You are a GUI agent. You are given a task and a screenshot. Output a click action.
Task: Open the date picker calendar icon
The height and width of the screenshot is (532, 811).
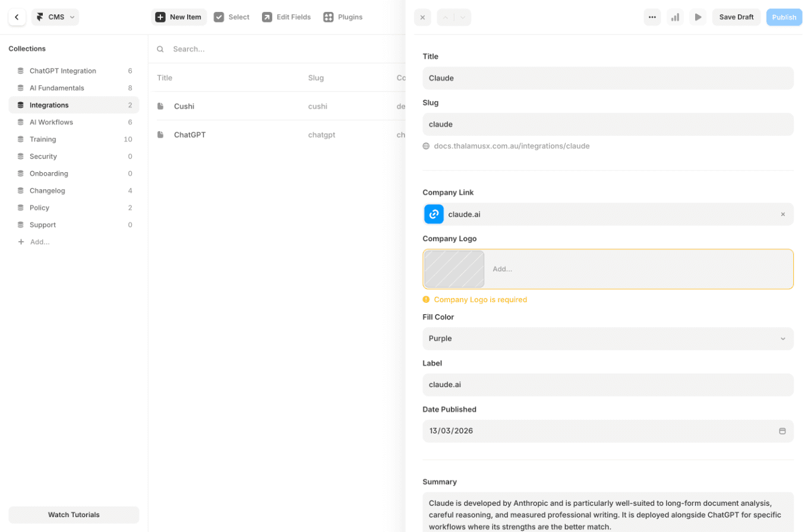point(782,431)
